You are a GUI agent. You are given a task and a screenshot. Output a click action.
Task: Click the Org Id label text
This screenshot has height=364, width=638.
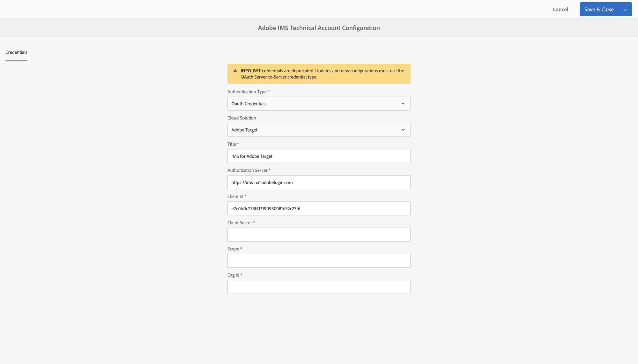click(x=233, y=275)
